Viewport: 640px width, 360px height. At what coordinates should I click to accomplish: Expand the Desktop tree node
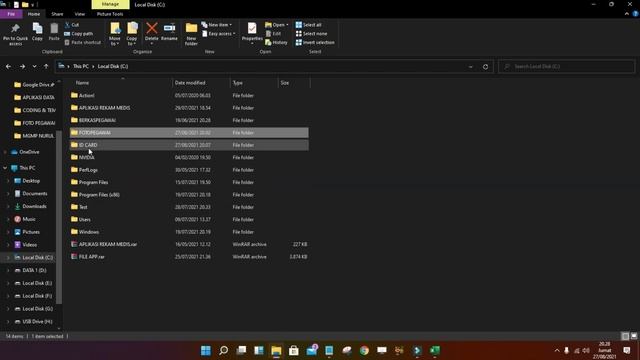pyautogui.click(x=8, y=181)
